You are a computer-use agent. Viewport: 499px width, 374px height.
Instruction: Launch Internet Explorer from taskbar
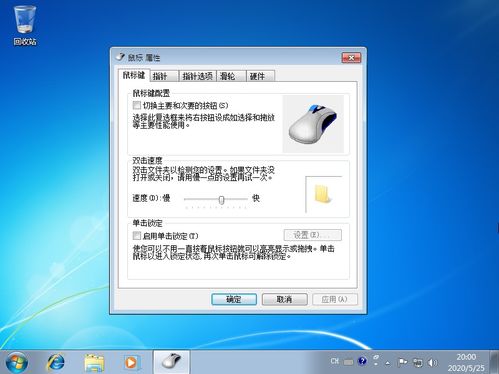click(x=56, y=362)
